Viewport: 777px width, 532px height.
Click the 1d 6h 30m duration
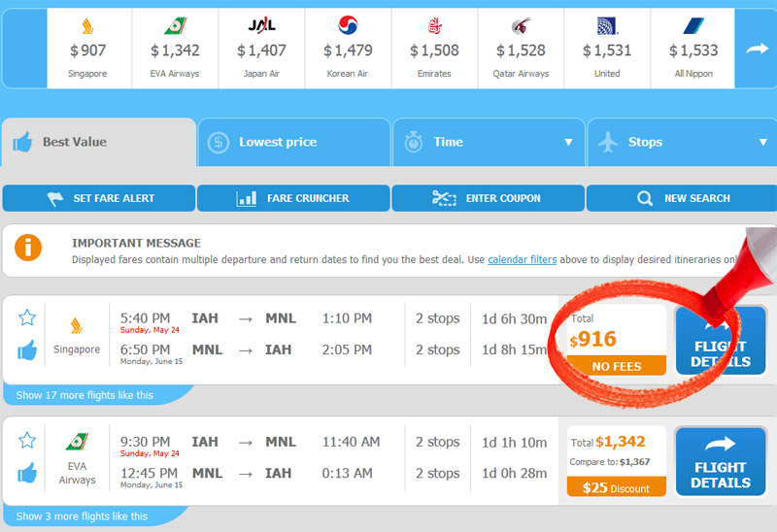[515, 318]
